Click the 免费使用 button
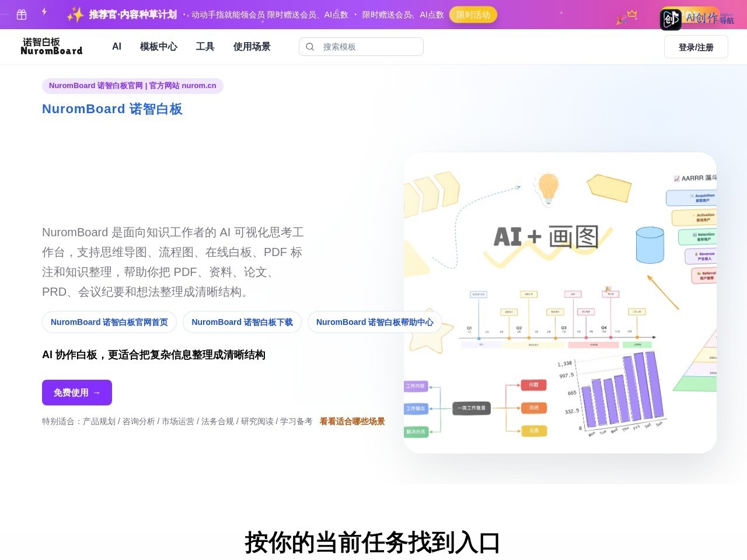The height and width of the screenshot is (560, 747). coord(77,393)
